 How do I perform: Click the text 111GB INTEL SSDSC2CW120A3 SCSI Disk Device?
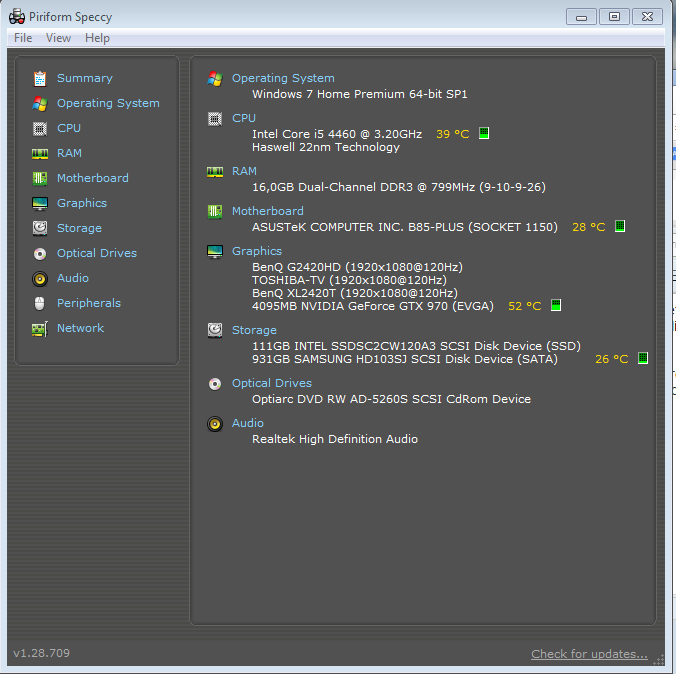point(397,346)
